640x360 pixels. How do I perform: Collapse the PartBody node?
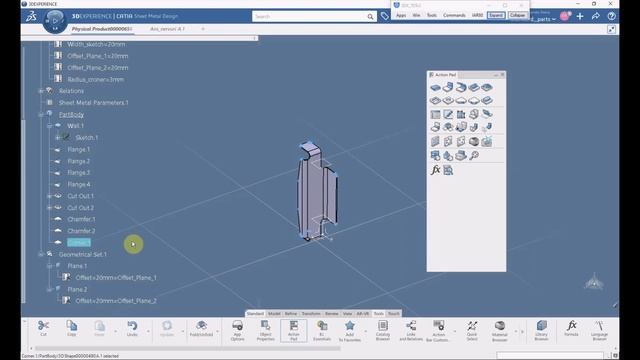41,115
